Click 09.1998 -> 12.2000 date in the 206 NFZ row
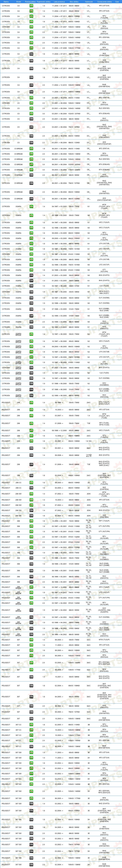This screenshot has width=122, height=868. [59, 431]
